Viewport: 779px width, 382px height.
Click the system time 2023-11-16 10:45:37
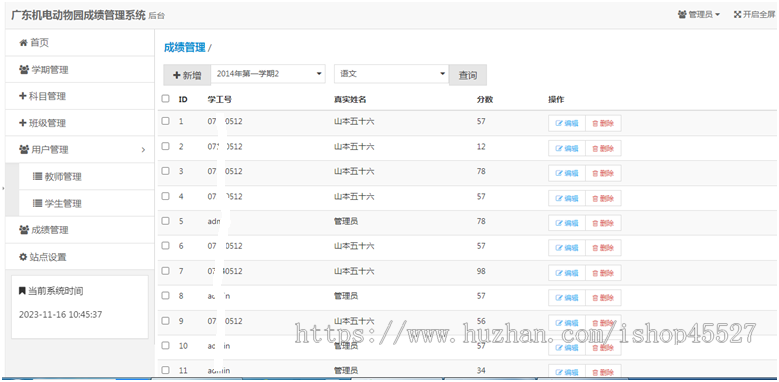(x=61, y=314)
